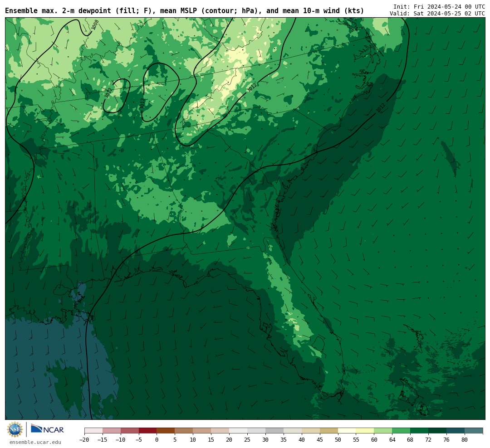490x448 pixels.
Task: Open the ensemble.ucar.edu link text
Action: pos(35,442)
